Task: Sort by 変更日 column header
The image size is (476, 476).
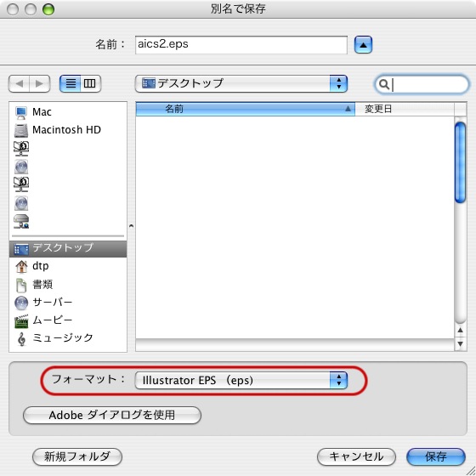Action: tap(405, 109)
